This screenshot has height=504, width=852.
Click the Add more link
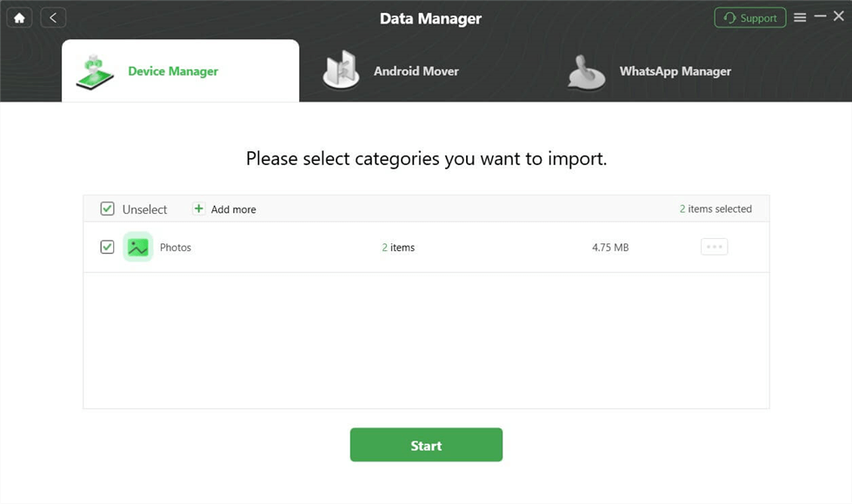233,209
